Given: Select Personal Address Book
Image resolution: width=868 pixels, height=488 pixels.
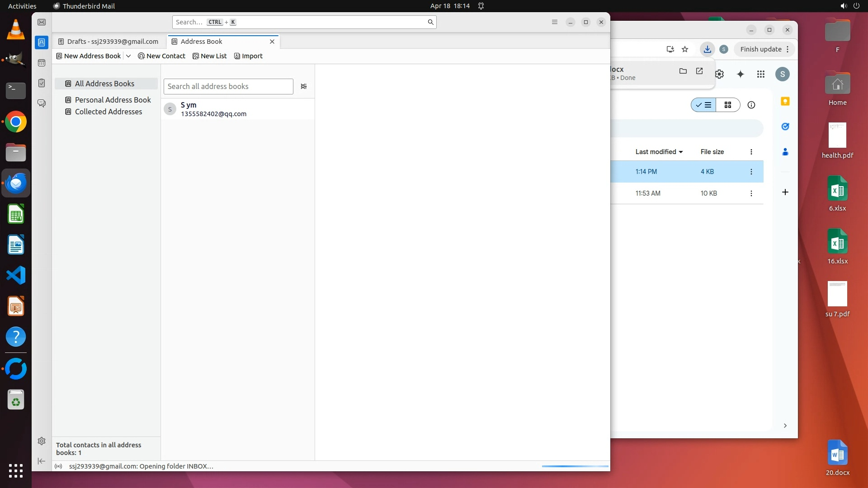Looking at the screenshot, I should coord(113,100).
